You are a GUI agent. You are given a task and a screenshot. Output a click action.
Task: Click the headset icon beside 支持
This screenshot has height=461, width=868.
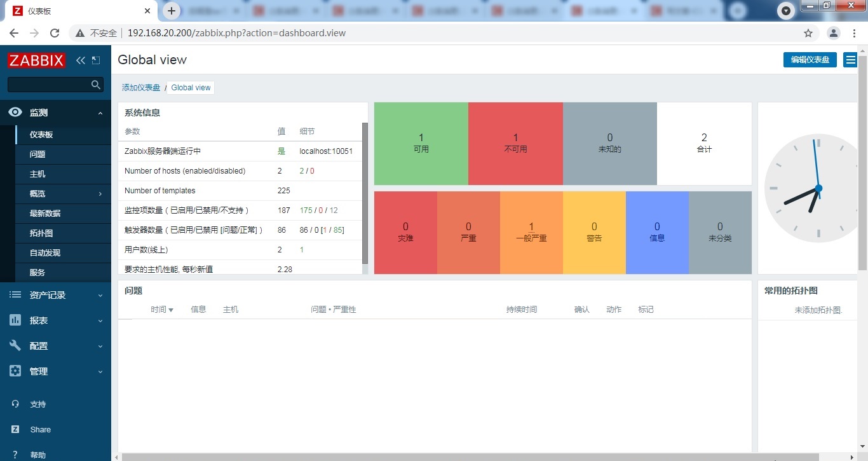click(15, 404)
